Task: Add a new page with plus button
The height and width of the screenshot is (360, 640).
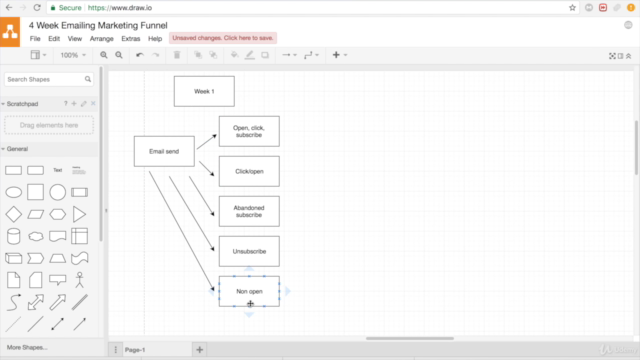Action: (x=200, y=350)
